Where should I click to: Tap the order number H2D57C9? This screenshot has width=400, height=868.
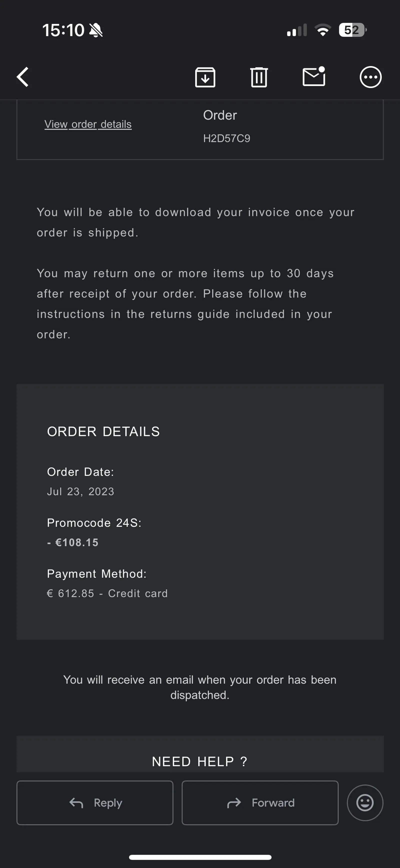[226, 138]
